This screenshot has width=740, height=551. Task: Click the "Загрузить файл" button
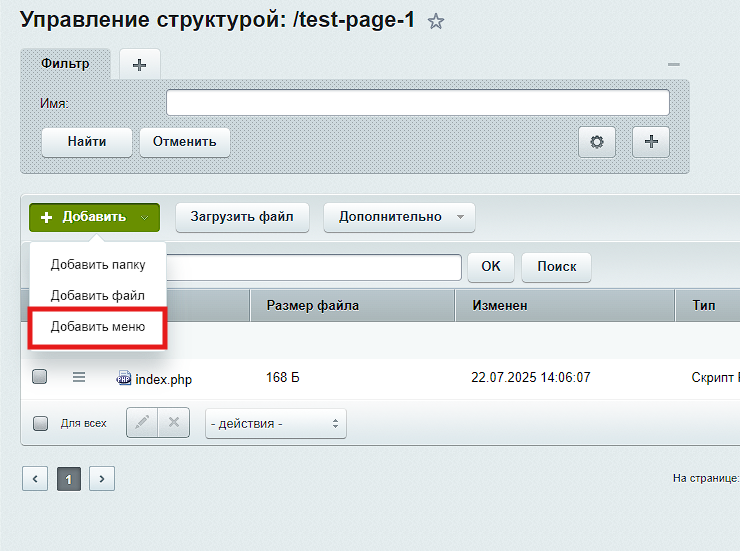point(242,217)
